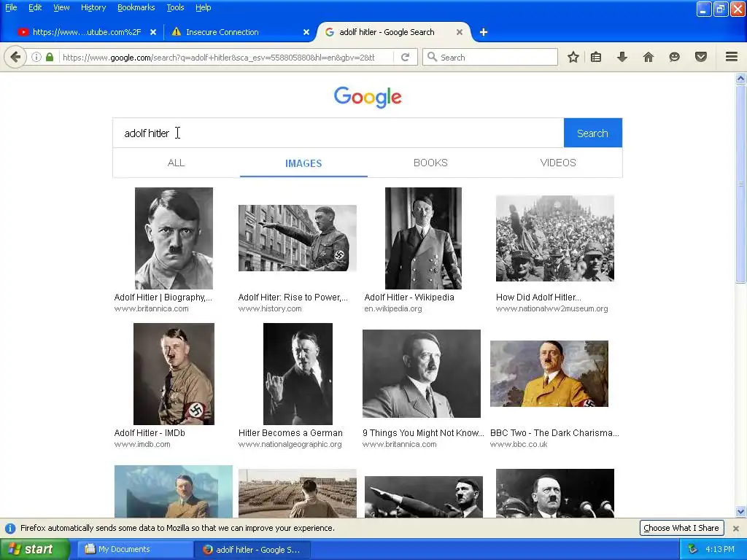The image size is (747, 560).
Task: Select the BOOKS results tab
Action: click(x=430, y=163)
